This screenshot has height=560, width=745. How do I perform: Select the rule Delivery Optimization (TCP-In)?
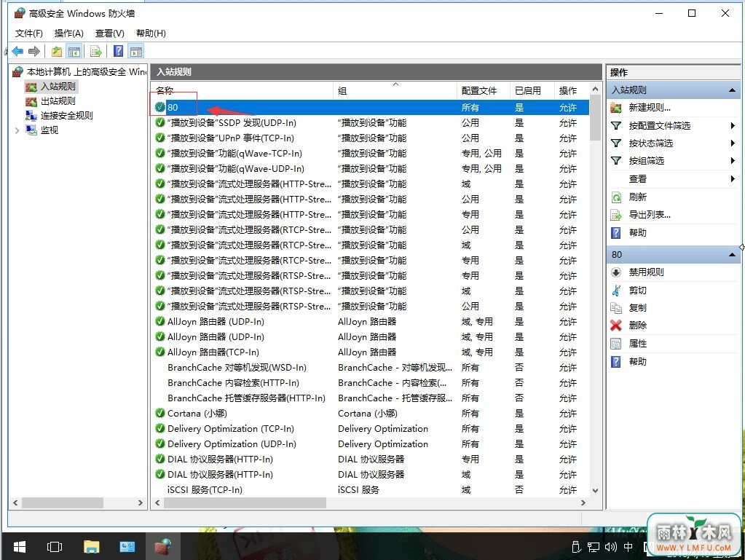tap(370, 429)
